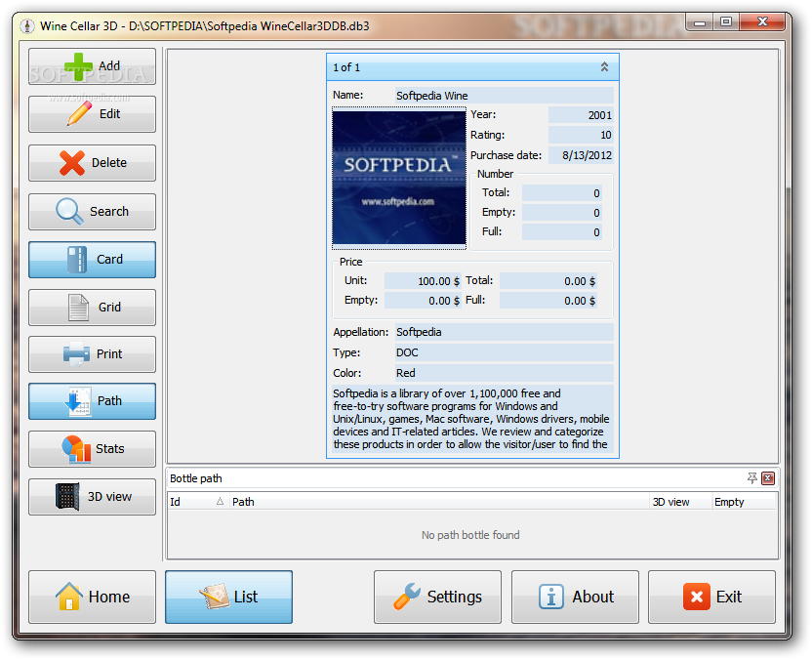Maximize the Wine Cellar 3D window

pos(726,21)
